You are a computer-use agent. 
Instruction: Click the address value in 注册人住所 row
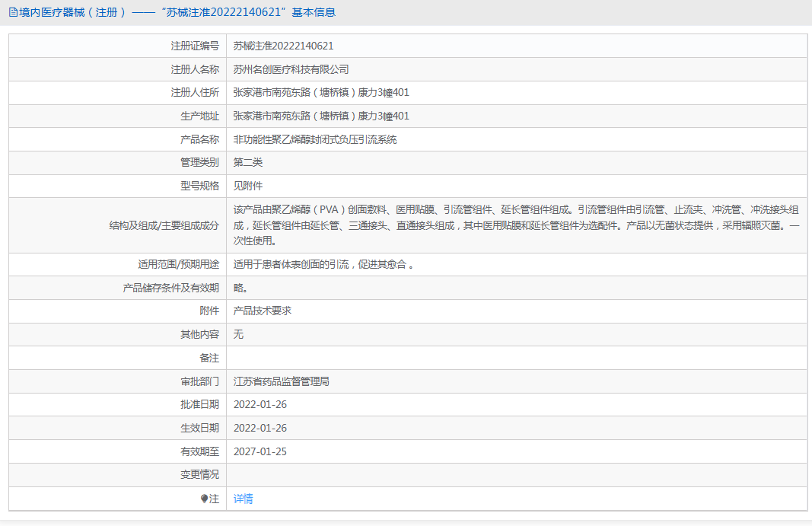pos(321,93)
